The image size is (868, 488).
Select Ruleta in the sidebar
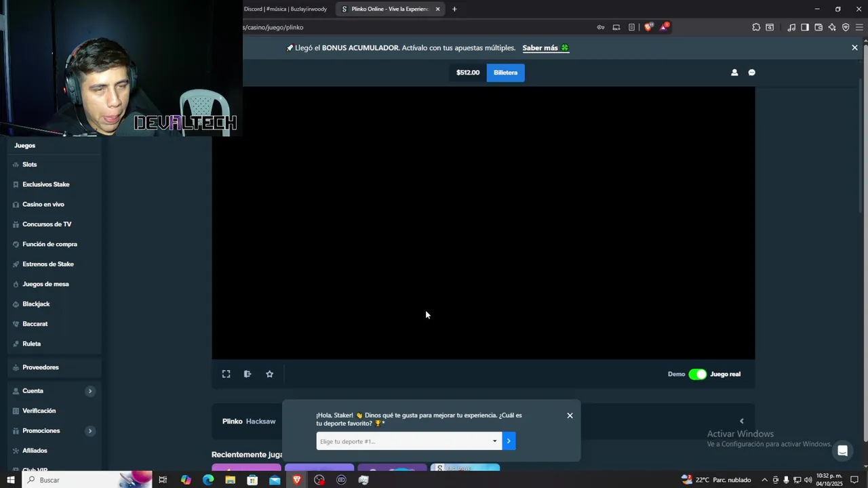pos(31,344)
